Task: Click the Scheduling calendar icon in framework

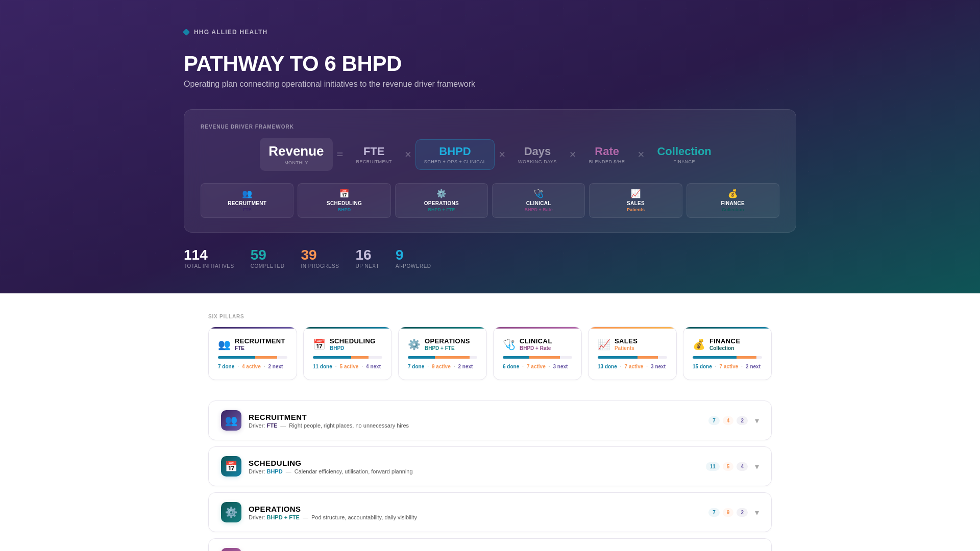Action: point(344,194)
